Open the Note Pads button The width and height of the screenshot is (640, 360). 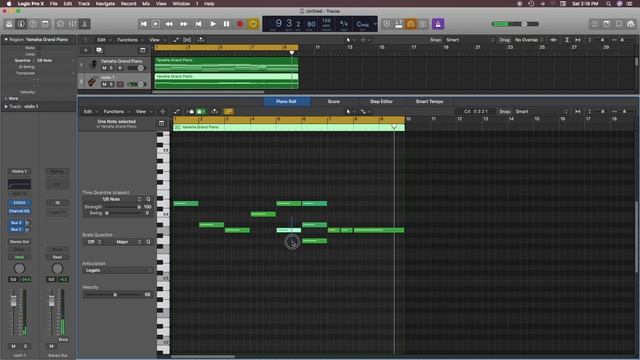coord(607,24)
